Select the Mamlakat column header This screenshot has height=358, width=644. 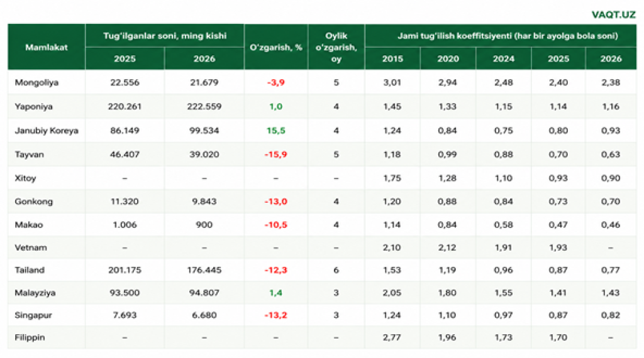pos(47,47)
